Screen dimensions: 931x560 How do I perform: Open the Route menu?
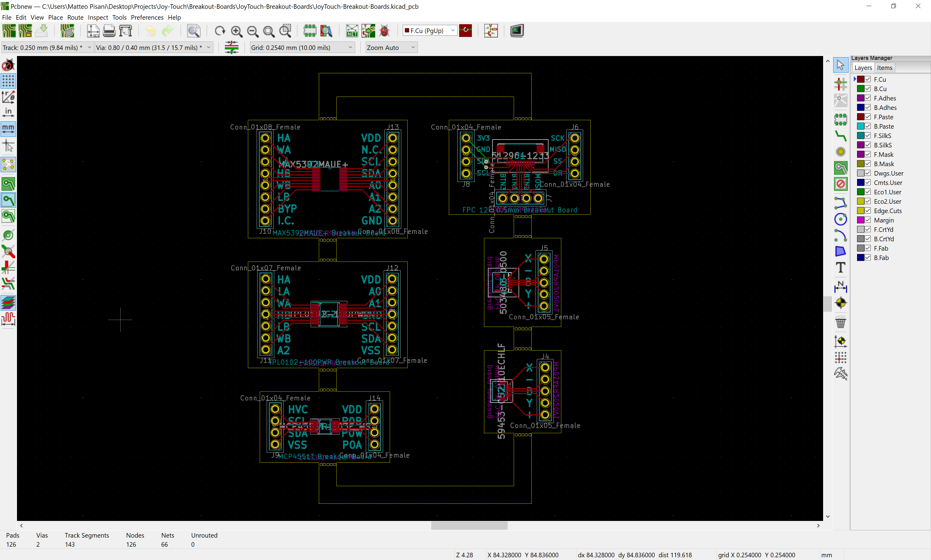pos(75,17)
